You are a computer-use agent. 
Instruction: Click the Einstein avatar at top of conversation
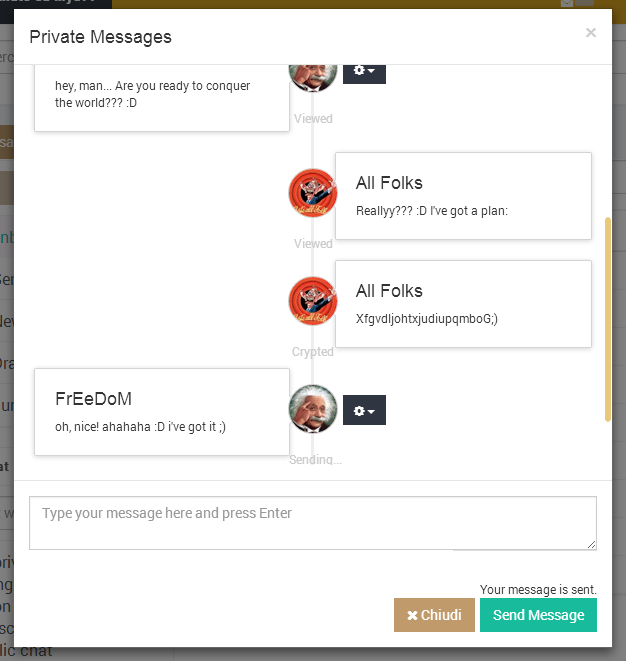[x=313, y=78]
